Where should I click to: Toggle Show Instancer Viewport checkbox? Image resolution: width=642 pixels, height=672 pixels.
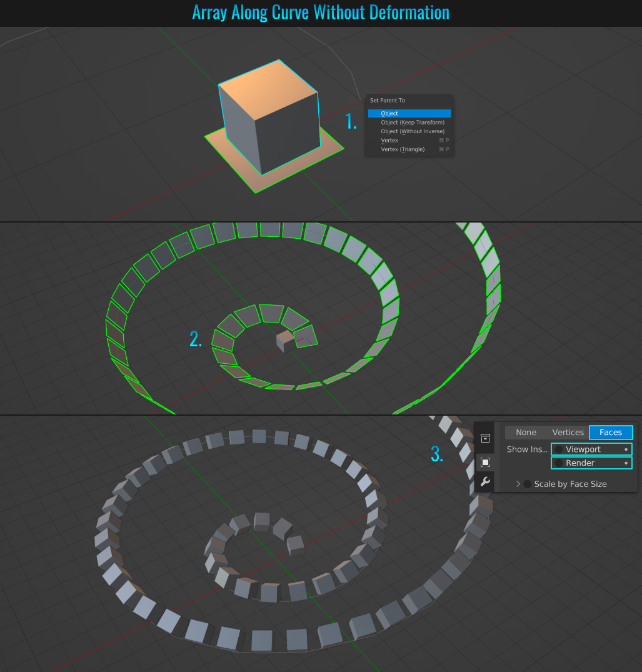tap(559, 449)
